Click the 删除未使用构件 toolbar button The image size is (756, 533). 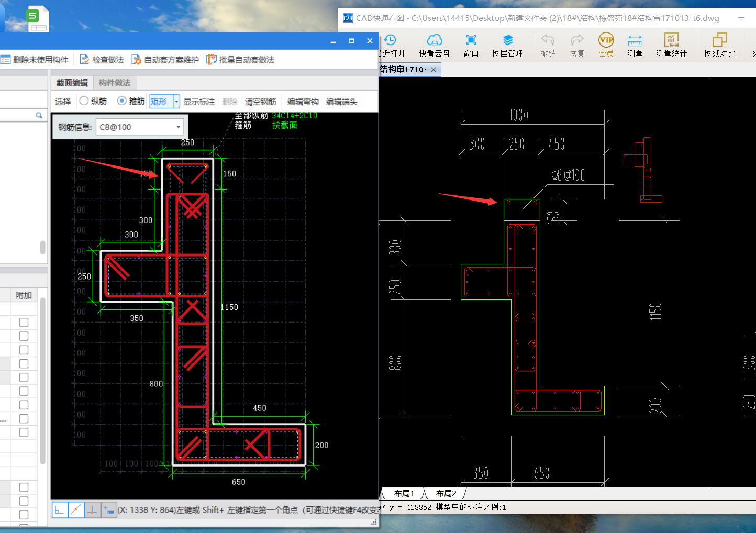click(x=35, y=60)
